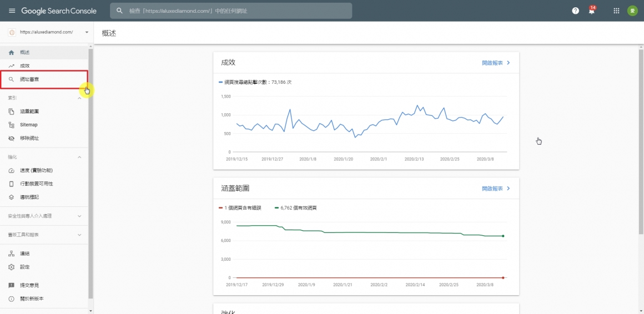Click the feedback icon beside 提交意見
Viewport: 644px width, 314px height.
coord(12,285)
